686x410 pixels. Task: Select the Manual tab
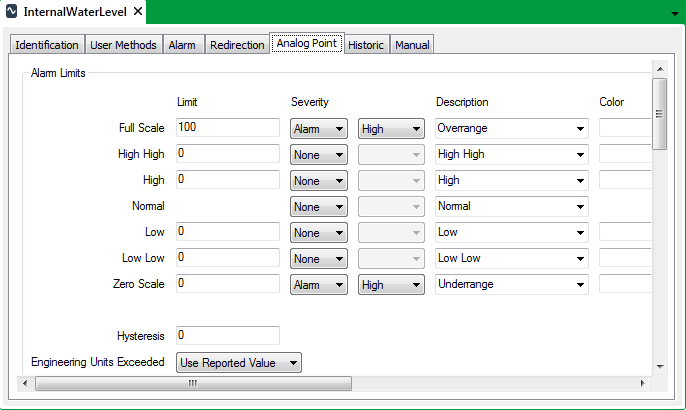click(x=412, y=45)
